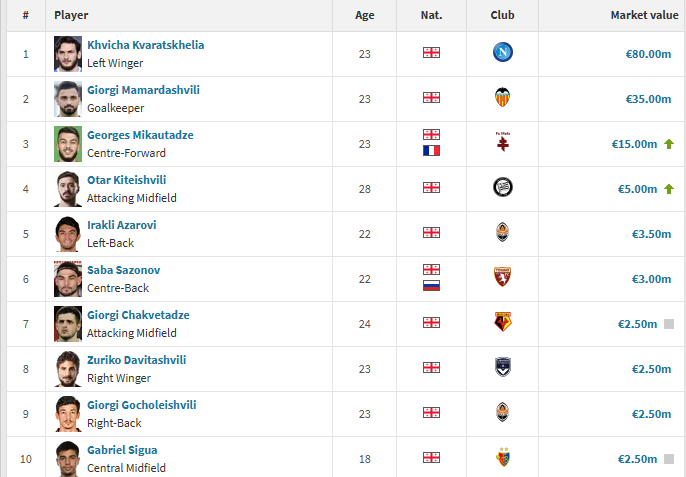The width and height of the screenshot is (686, 477).
Task: Click the Shakhtar crest in Irakli Azarovi's row
Action: tap(502, 233)
